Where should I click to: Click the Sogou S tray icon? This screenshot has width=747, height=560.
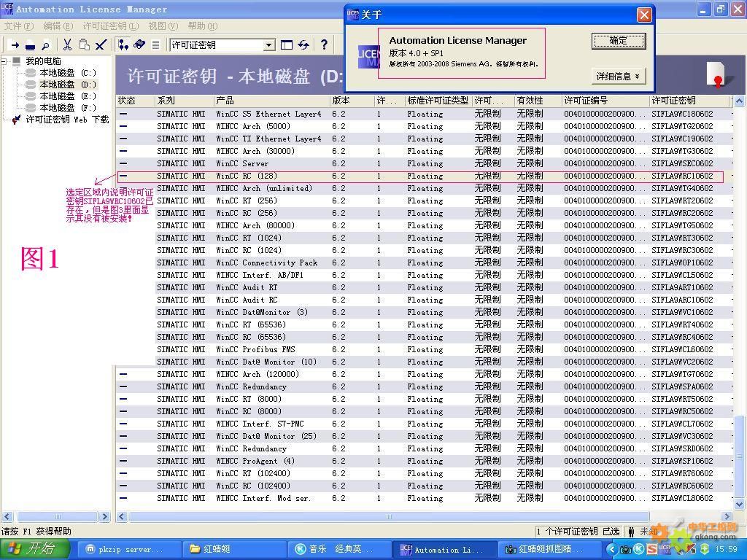651,550
